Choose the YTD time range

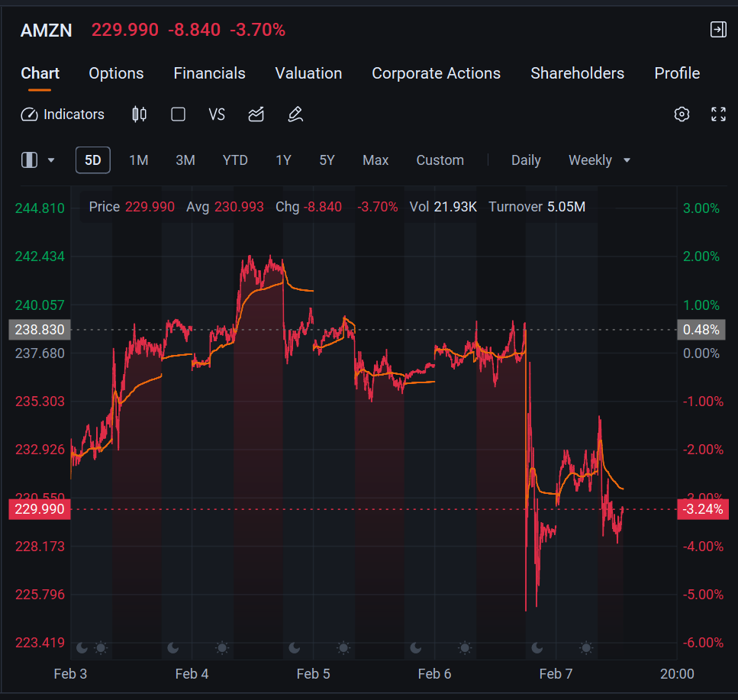(235, 160)
